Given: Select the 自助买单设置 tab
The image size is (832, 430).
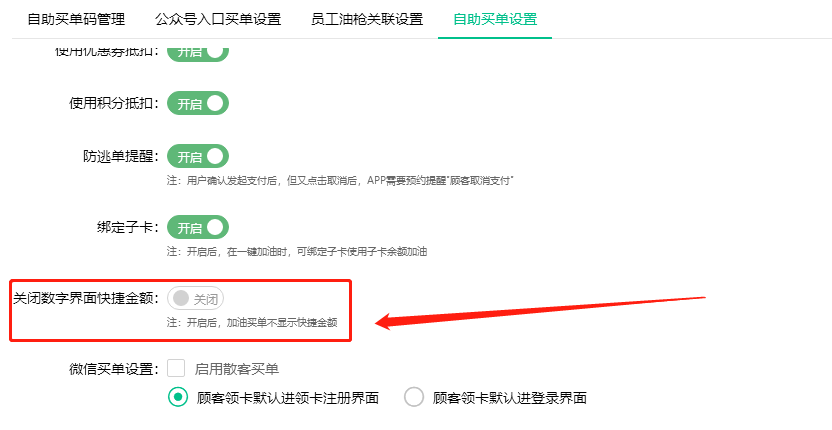Looking at the screenshot, I should click(x=494, y=19).
